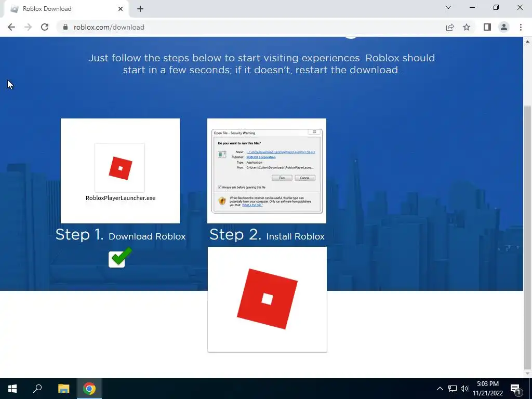Click the vertical page scrollbar thumb
This screenshot has height=399, width=532.
[x=528, y=237]
